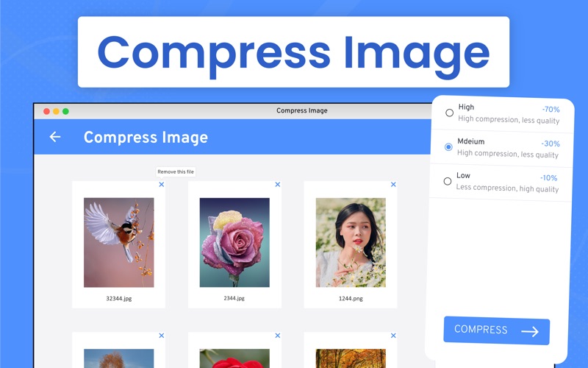Remove the 2344.jpg file with its X
Viewport: 588px width, 368px height.
coord(278,185)
